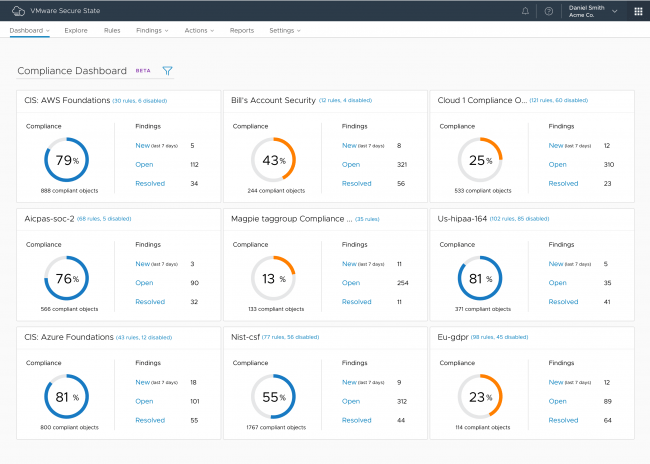Viewport: 650px width, 464px height.
Task: Select the CIS: AWS Foundations card title
Action: (x=67, y=100)
